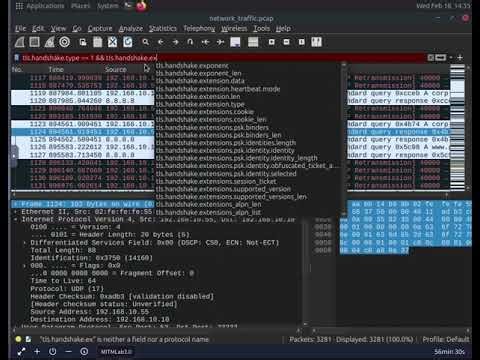Click the power icon in bottom bar
The width and height of the screenshot is (480, 360).
point(52,351)
